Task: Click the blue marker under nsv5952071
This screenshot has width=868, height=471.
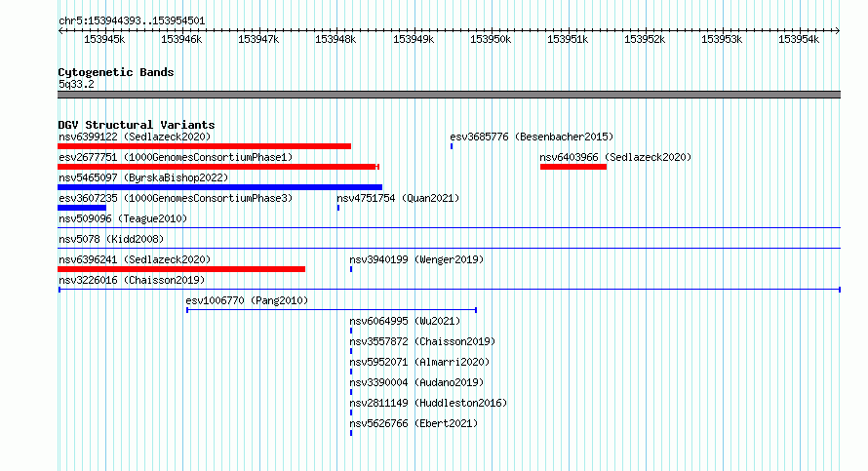Action: pyautogui.click(x=351, y=372)
